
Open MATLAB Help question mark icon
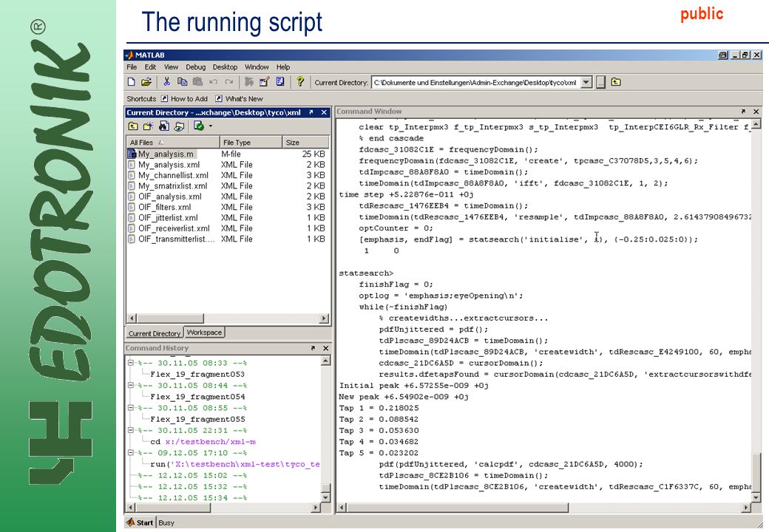coord(300,82)
